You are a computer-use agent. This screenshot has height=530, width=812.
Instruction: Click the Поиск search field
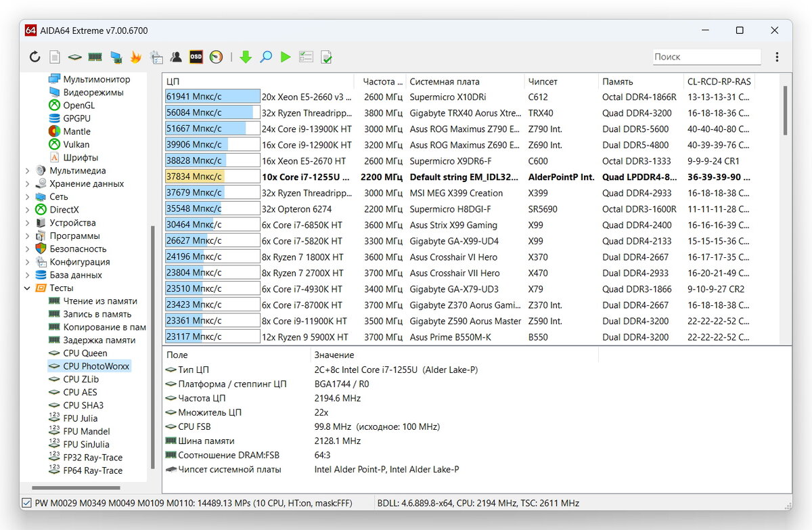706,57
